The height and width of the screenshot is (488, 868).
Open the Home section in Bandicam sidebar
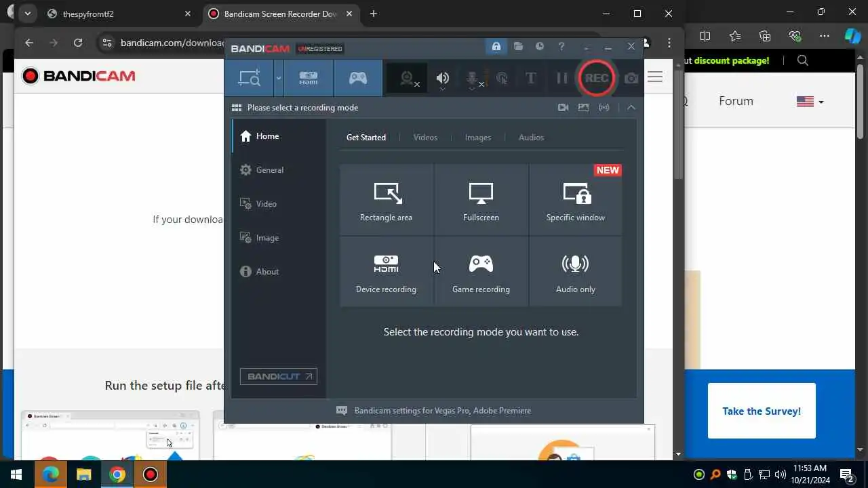(x=279, y=136)
